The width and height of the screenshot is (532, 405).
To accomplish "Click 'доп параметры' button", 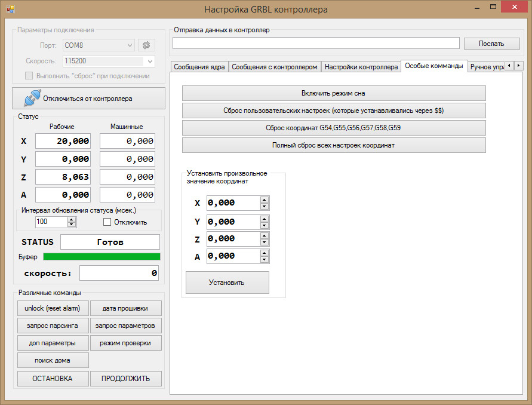I will click(x=53, y=343).
